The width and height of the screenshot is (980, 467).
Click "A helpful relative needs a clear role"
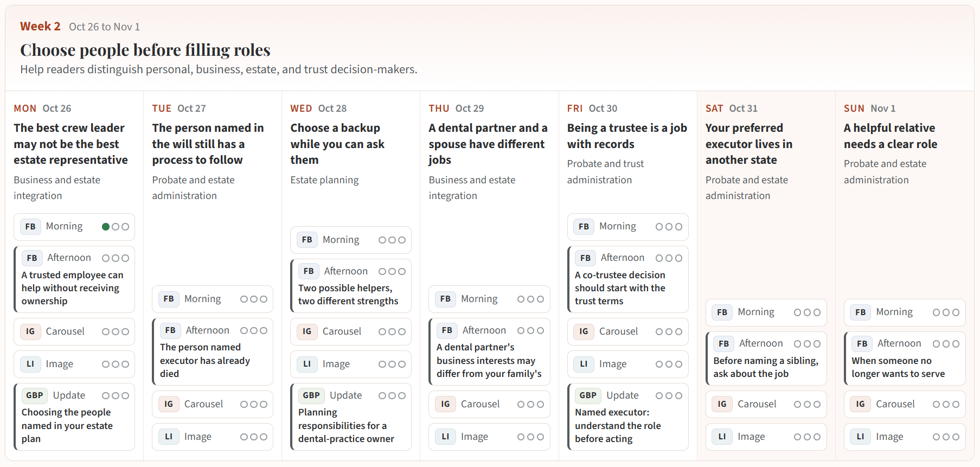pos(891,136)
